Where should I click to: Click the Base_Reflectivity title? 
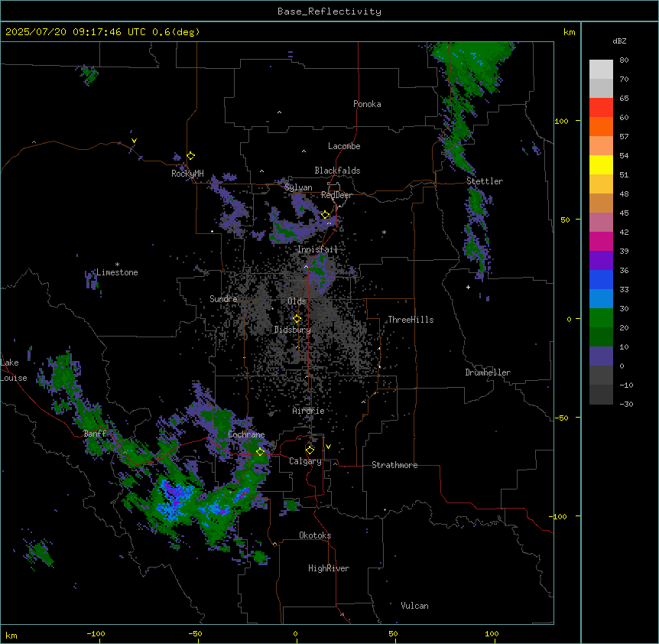click(329, 11)
